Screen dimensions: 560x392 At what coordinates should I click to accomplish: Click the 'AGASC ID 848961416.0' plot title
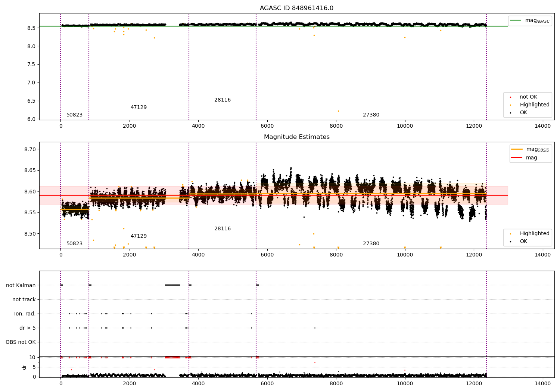click(x=296, y=8)
